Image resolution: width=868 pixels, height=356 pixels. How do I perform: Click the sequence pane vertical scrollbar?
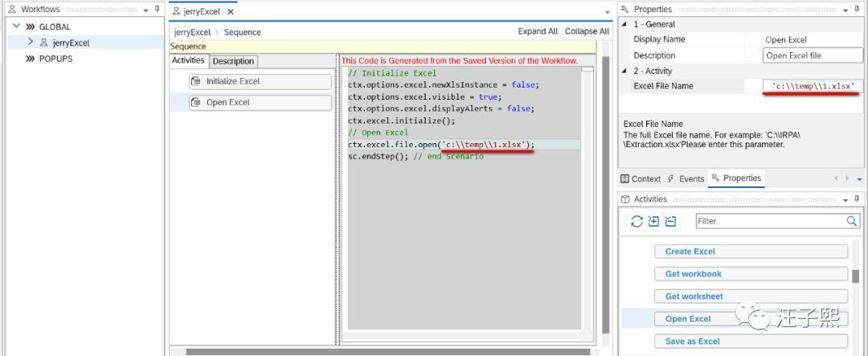605,194
